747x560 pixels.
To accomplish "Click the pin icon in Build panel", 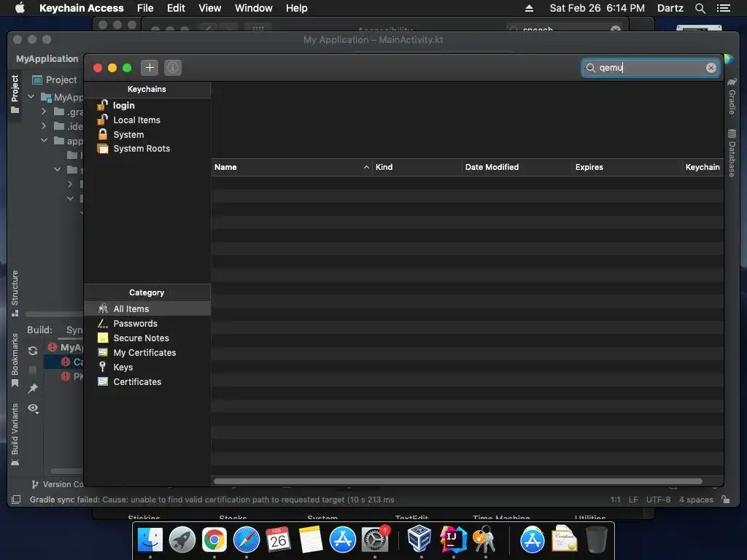I will (33, 389).
